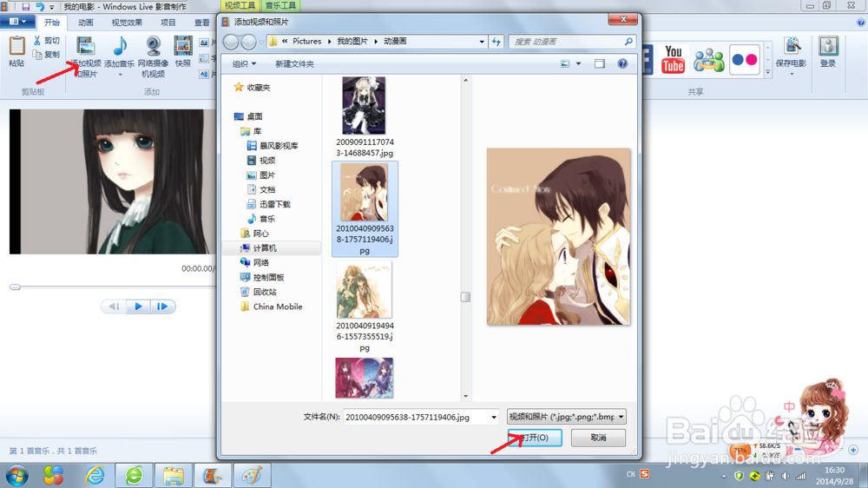Expand the share gallery more arrow
868x488 pixels.
point(768,71)
